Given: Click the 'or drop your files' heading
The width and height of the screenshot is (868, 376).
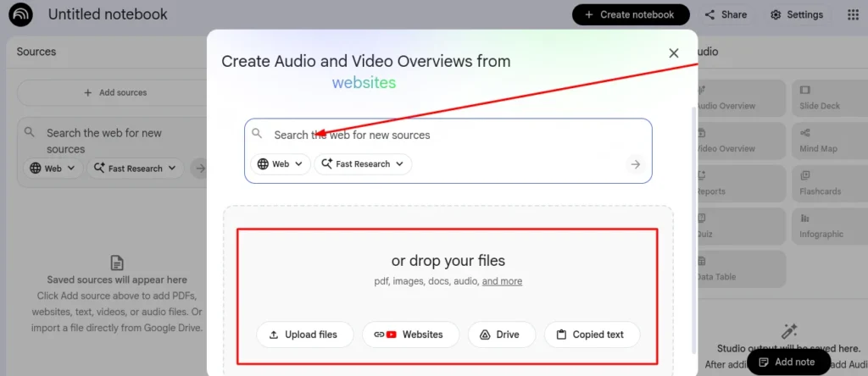Looking at the screenshot, I should coord(448,261).
